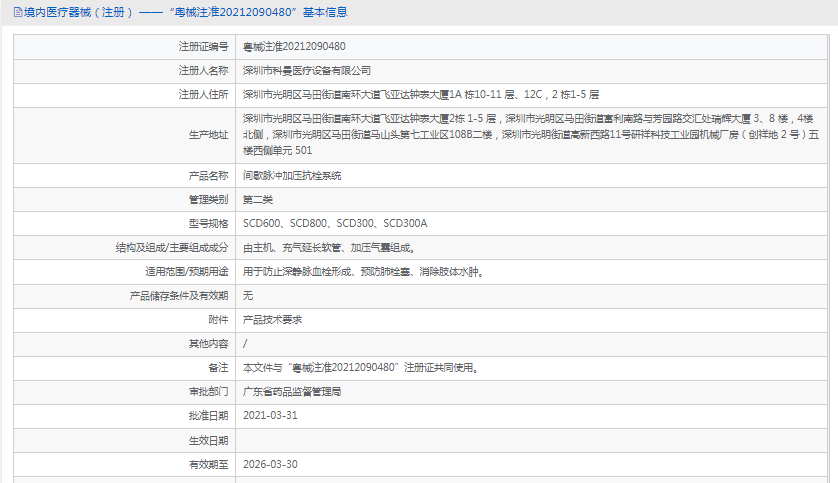
Task: Select text 由主机、充气延长软管、加压气囊组成
Action: click(x=329, y=248)
